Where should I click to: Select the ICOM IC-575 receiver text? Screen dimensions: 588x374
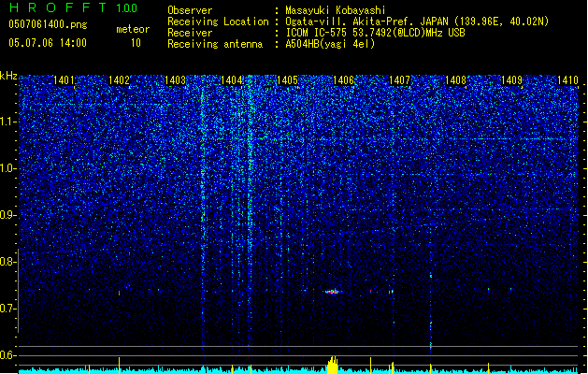tap(375, 33)
